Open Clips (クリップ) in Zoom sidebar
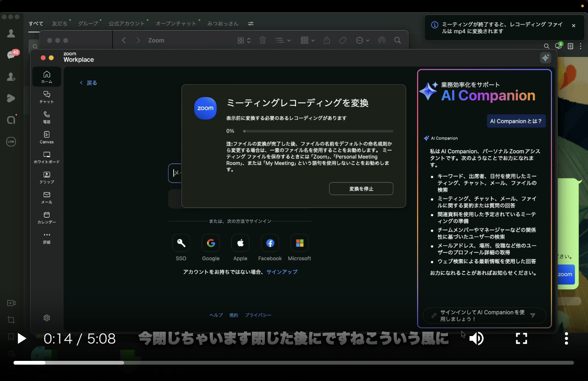The width and height of the screenshot is (588, 381). click(x=47, y=177)
